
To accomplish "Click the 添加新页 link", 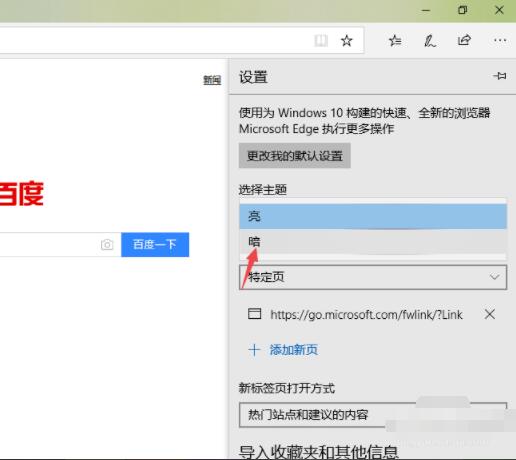I will coord(294,350).
